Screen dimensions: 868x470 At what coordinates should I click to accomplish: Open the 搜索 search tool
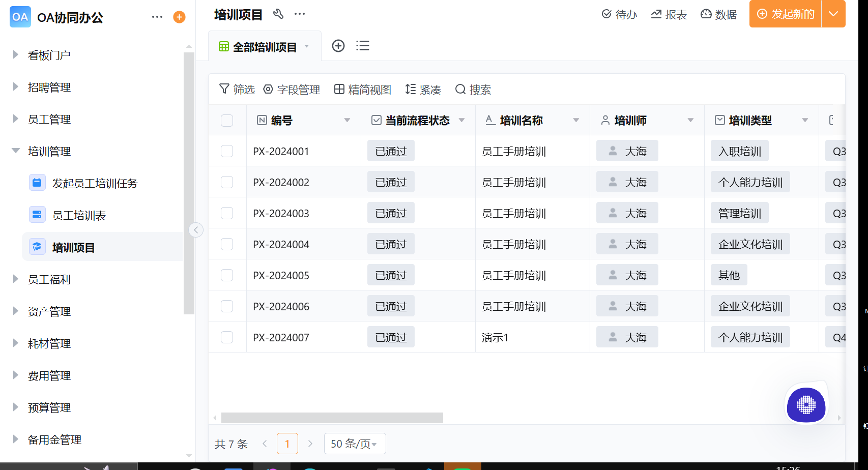tap(473, 90)
